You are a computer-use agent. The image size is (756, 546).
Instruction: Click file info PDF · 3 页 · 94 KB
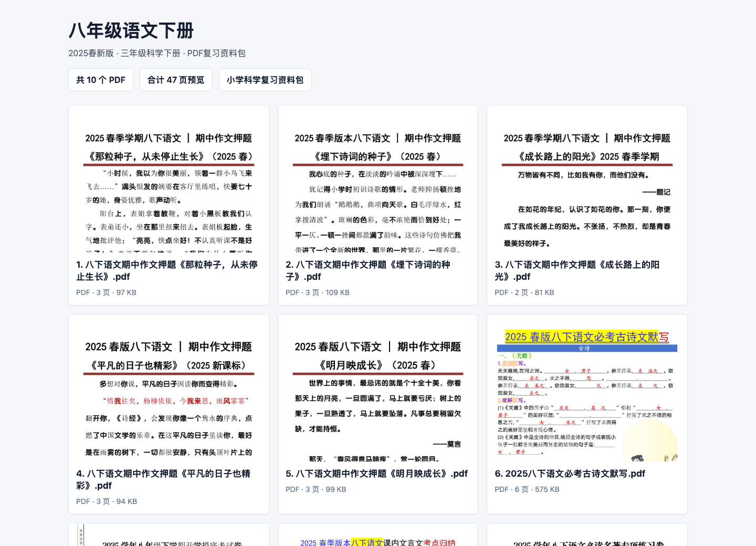tap(107, 501)
